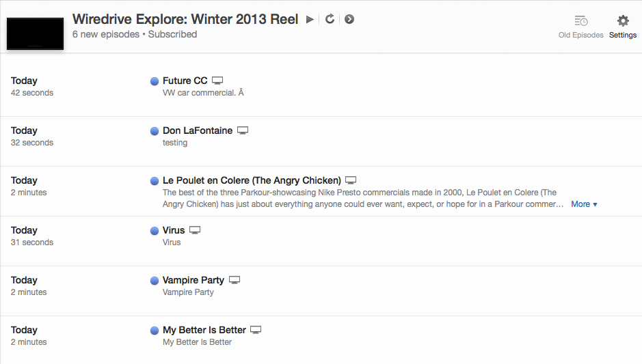Play the Wiredrive Explore podcast
The width and height of the screenshot is (642, 364).
(310, 19)
